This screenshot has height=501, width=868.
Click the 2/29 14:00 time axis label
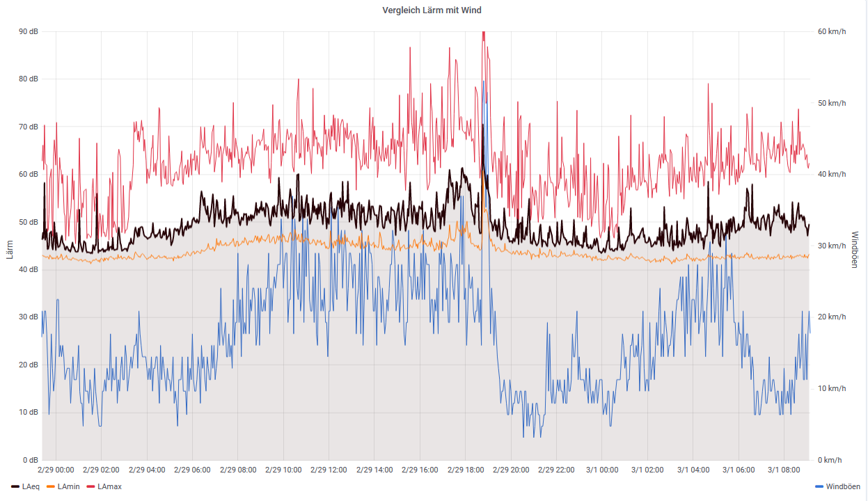pyautogui.click(x=374, y=470)
